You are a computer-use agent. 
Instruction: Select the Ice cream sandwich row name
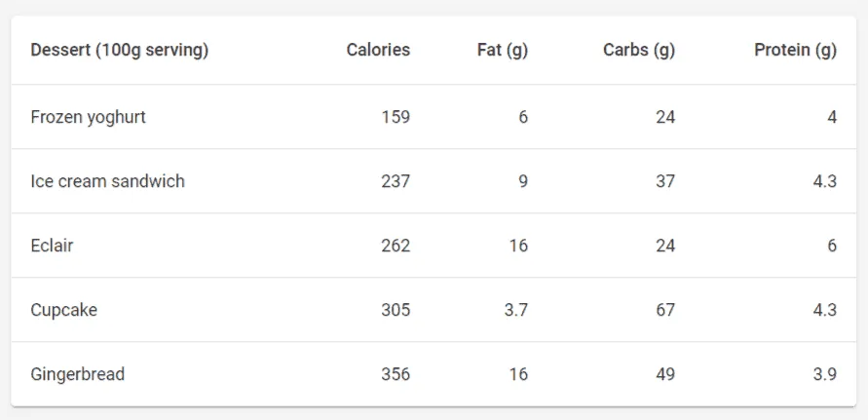pyautogui.click(x=107, y=181)
